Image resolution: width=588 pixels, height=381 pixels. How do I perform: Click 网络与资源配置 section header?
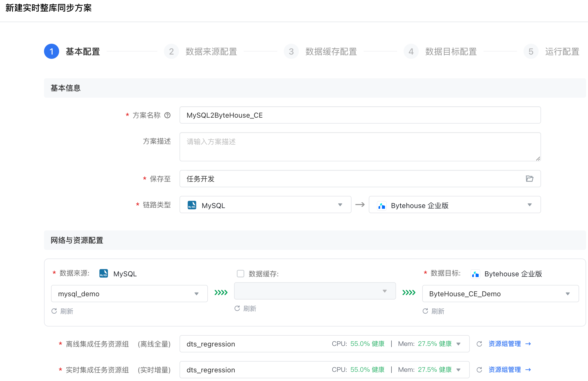coord(315,240)
